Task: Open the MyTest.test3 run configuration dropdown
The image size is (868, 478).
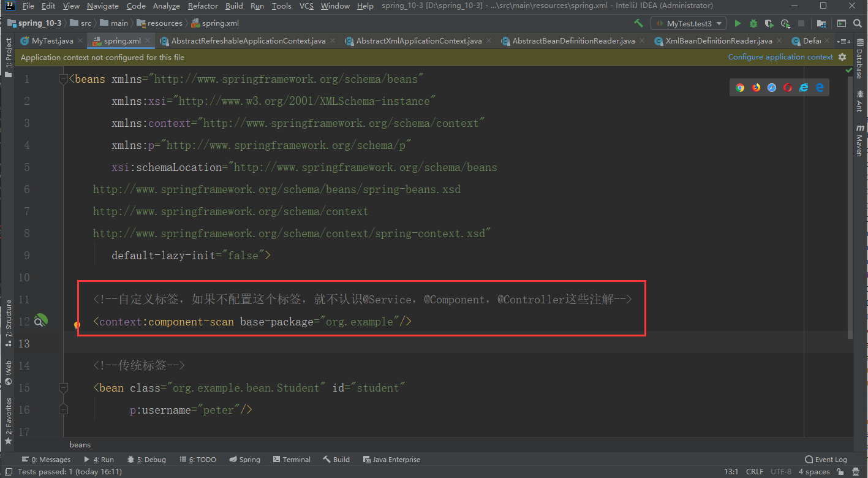Action: 689,23
